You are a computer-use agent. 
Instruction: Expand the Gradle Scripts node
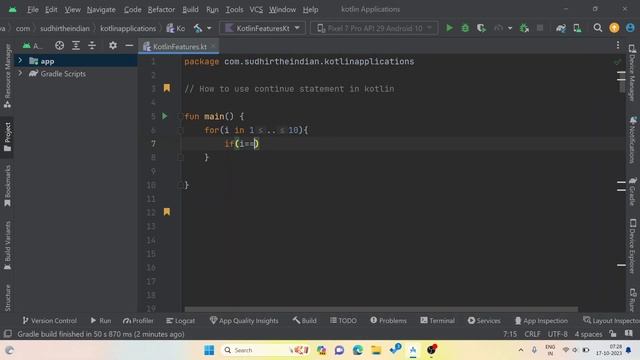[x=20, y=73]
